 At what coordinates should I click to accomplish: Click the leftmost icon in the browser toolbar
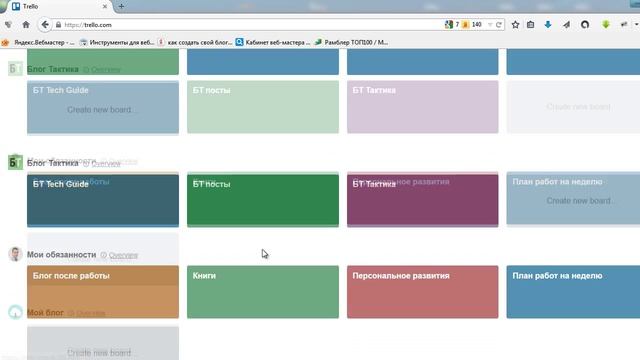(8, 25)
